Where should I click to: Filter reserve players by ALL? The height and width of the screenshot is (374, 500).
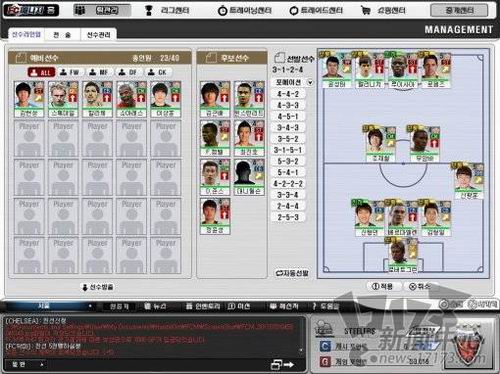click(41, 72)
